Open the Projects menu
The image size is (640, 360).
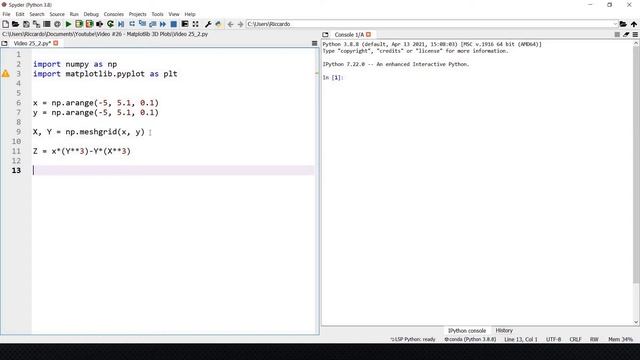point(138,14)
